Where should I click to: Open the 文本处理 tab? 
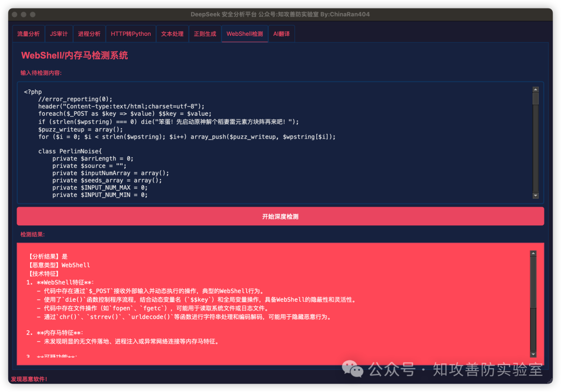pyautogui.click(x=172, y=34)
